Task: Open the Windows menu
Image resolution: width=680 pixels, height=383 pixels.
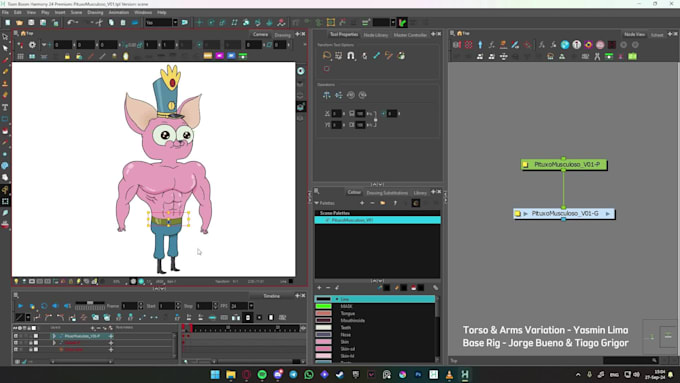Action: coord(143,13)
